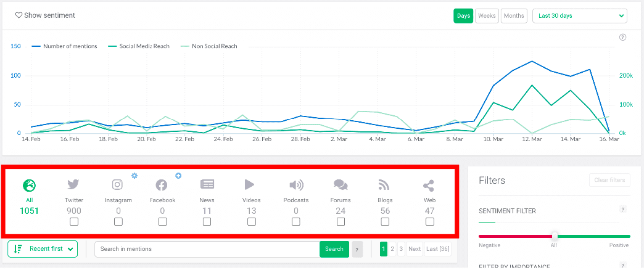The height and width of the screenshot is (270, 644).
Task: Check the Twitter source checkbox
Action: pos(74,221)
